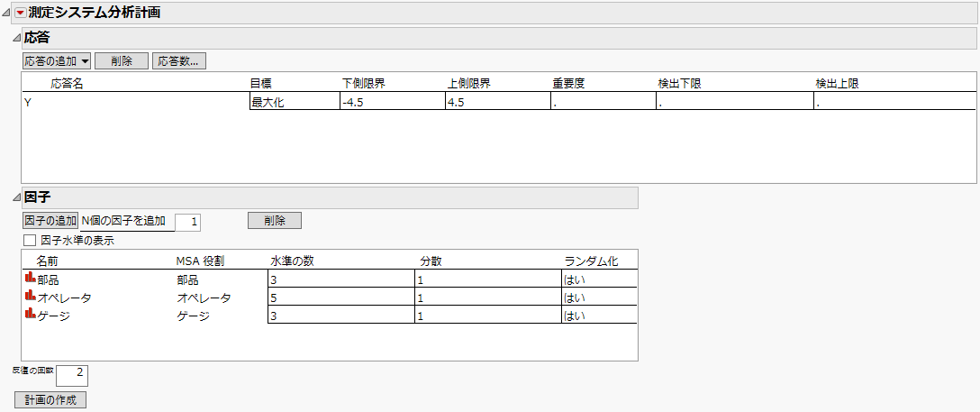Enable the 因子水準の表示 checkbox

coord(29,240)
